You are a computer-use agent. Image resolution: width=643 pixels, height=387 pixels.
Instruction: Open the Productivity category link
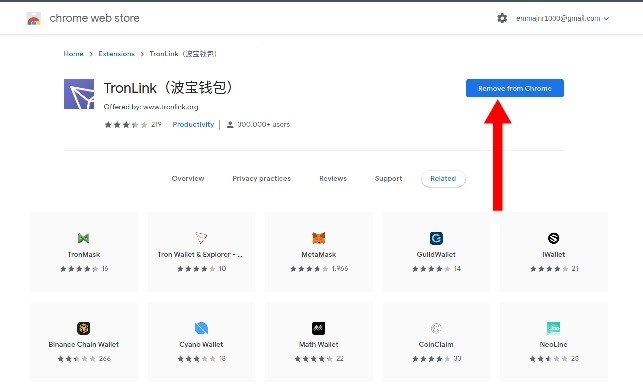[x=193, y=125]
